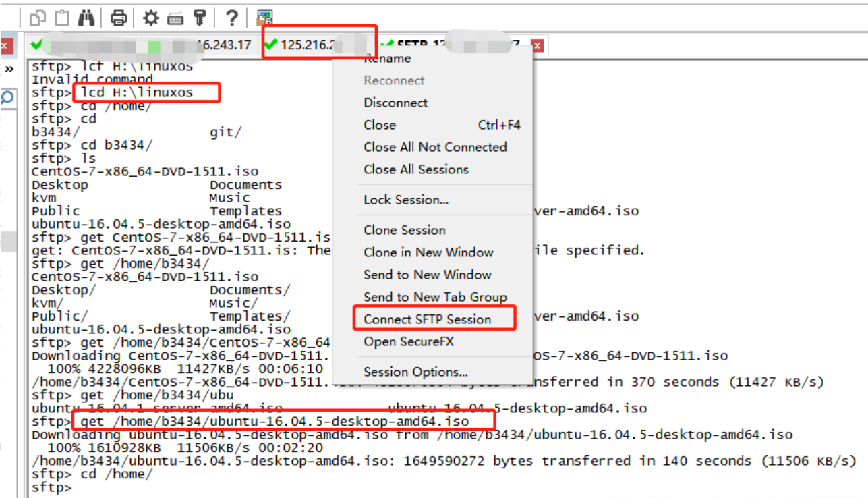868x498 pixels.
Task: Click the 'get /home/b3434/ubuntu-16.04.5-desktop-amd64.iso' command
Action: pos(274,421)
